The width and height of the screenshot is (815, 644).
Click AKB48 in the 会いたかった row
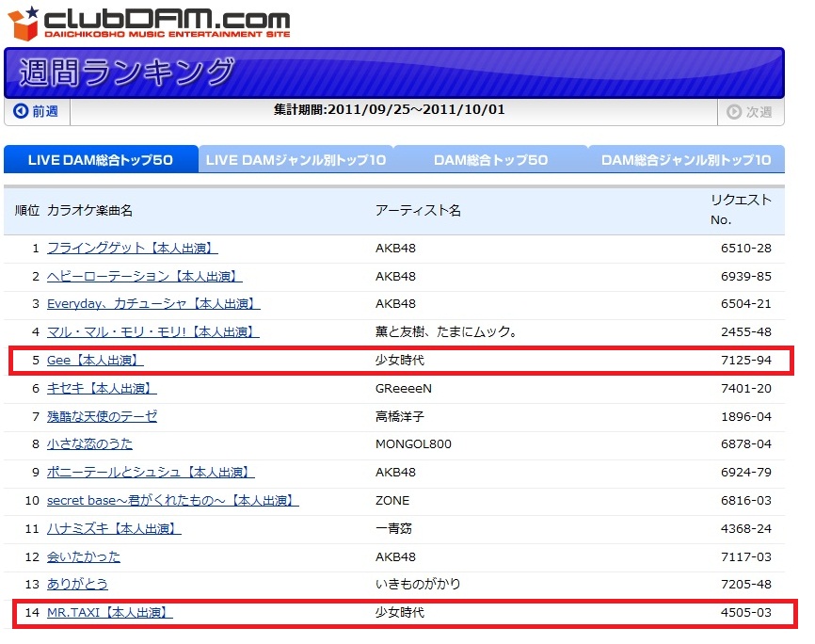(x=395, y=556)
